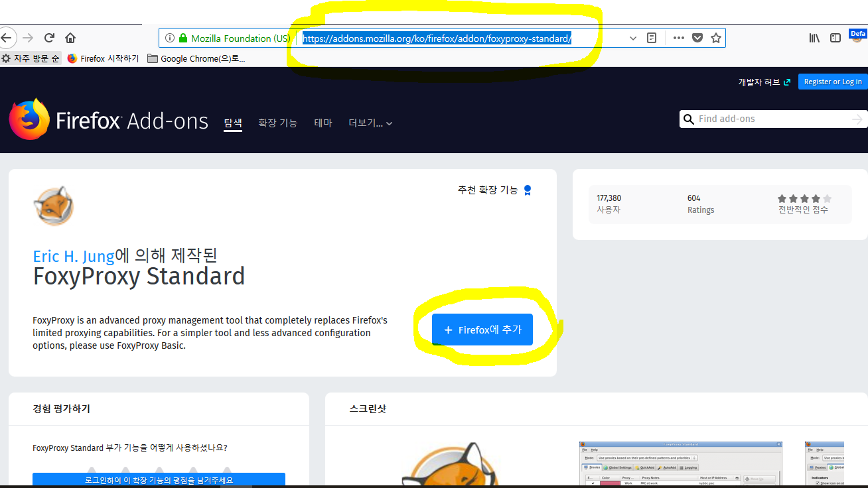Viewport: 868px width, 488px height.
Task: Click the 전반적인 점수 label
Action: tap(803, 210)
